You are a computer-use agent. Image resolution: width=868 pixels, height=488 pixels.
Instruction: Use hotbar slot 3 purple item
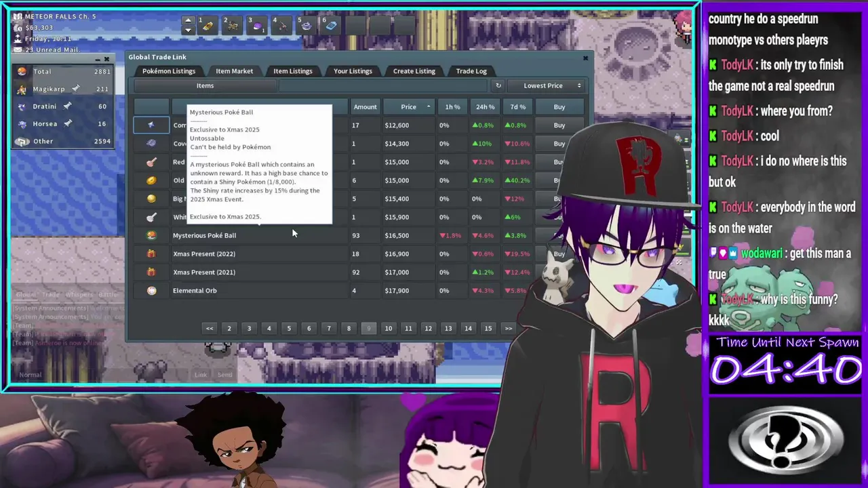(257, 25)
